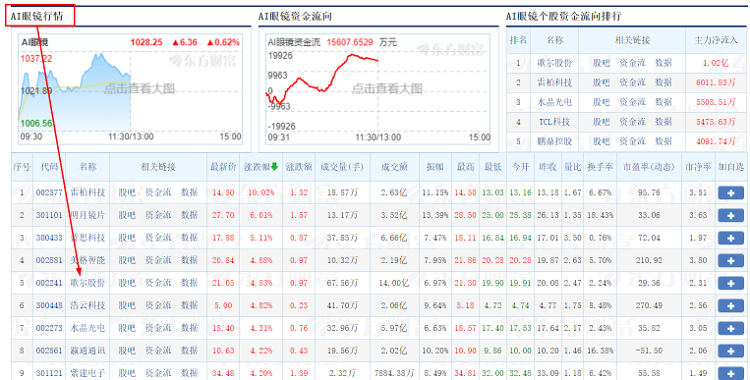The image size is (750, 380).
Task: Open the AI眼镜个股资金流向排行 section heading
Action: coord(564,16)
